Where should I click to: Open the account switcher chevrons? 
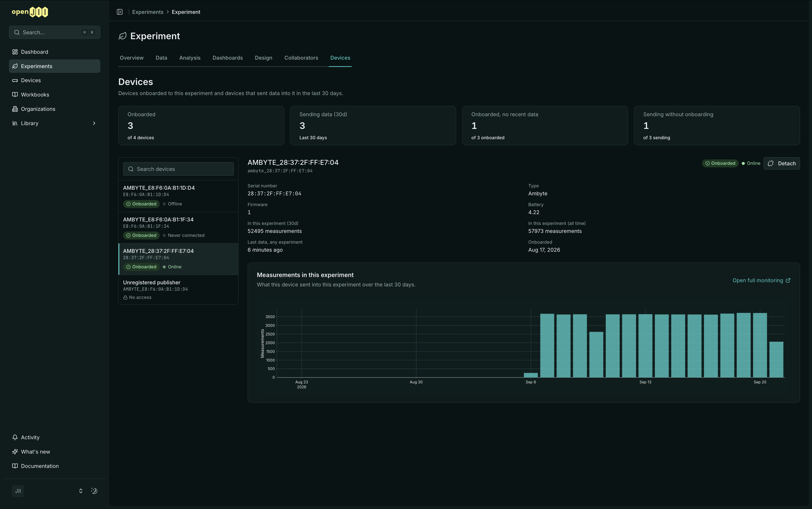coord(81,491)
